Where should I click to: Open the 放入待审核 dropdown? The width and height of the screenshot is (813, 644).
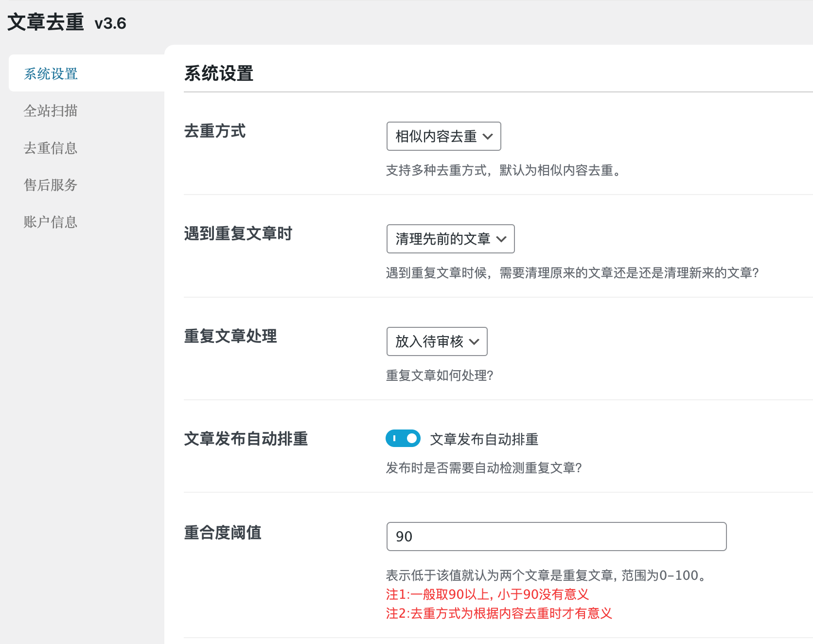(x=437, y=341)
